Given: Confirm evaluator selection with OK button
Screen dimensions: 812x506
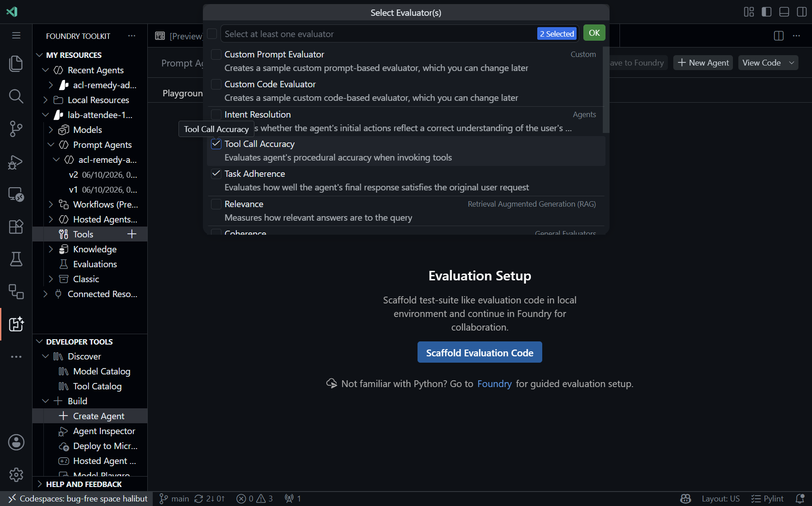Looking at the screenshot, I should (594, 33).
